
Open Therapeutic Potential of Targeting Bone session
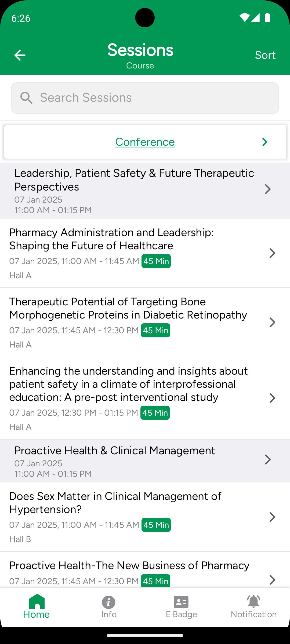coord(145,322)
